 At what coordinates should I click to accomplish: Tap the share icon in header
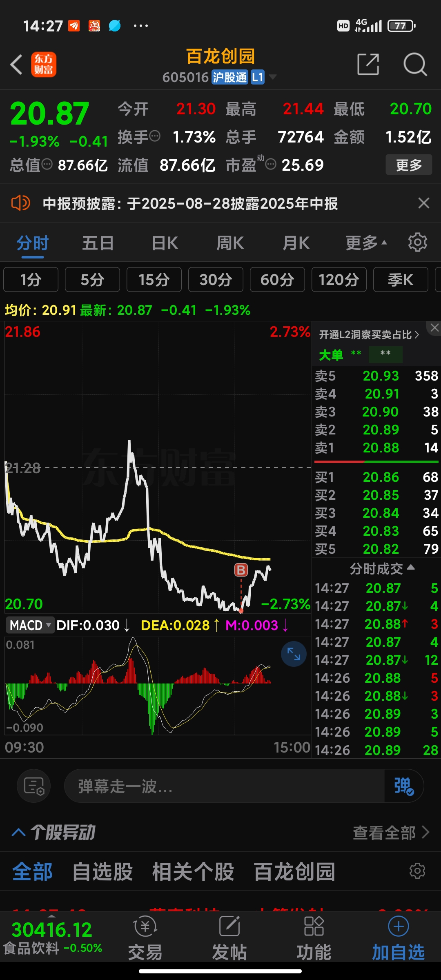click(368, 64)
